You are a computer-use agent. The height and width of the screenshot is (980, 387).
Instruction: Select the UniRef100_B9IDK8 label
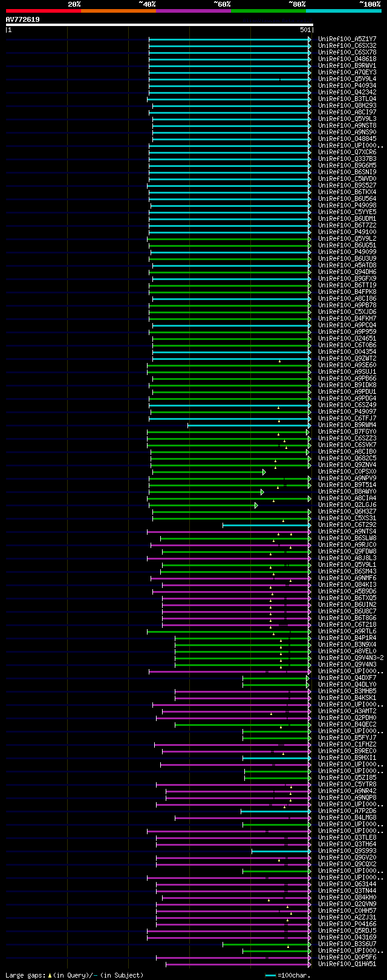pyautogui.click(x=347, y=385)
